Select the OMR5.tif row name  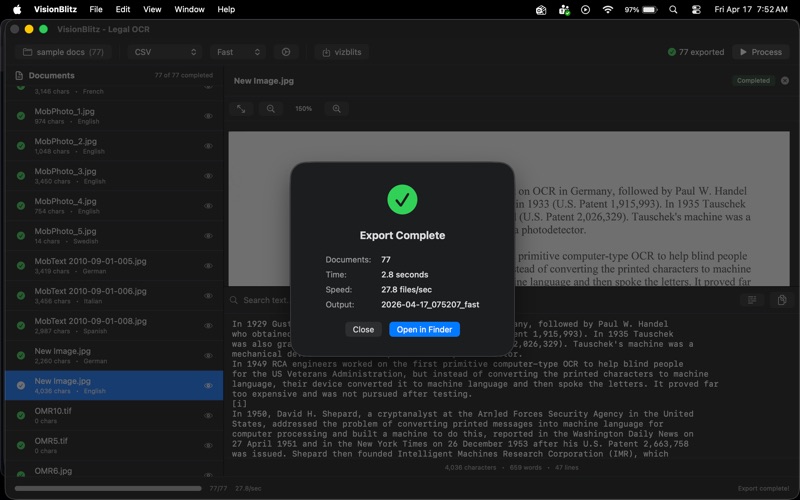51,441
